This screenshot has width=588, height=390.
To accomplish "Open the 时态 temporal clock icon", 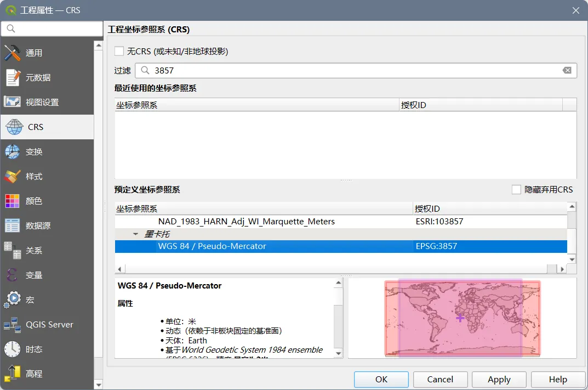I will point(13,349).
